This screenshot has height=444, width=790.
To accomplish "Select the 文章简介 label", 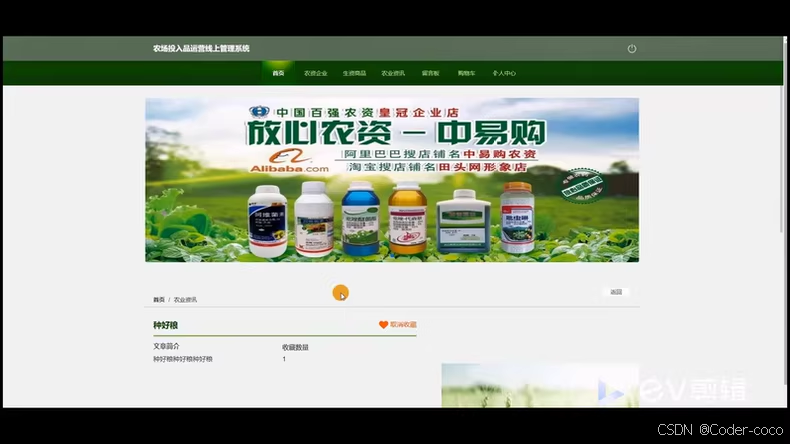I will [166, 346].
